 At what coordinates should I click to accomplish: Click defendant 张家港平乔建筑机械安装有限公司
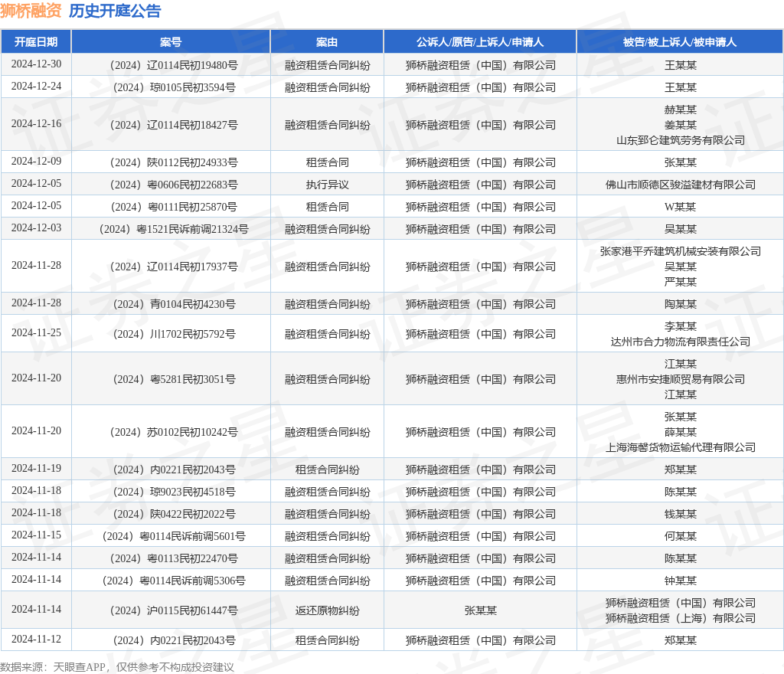pyautogui.click(x=680, y=251)
